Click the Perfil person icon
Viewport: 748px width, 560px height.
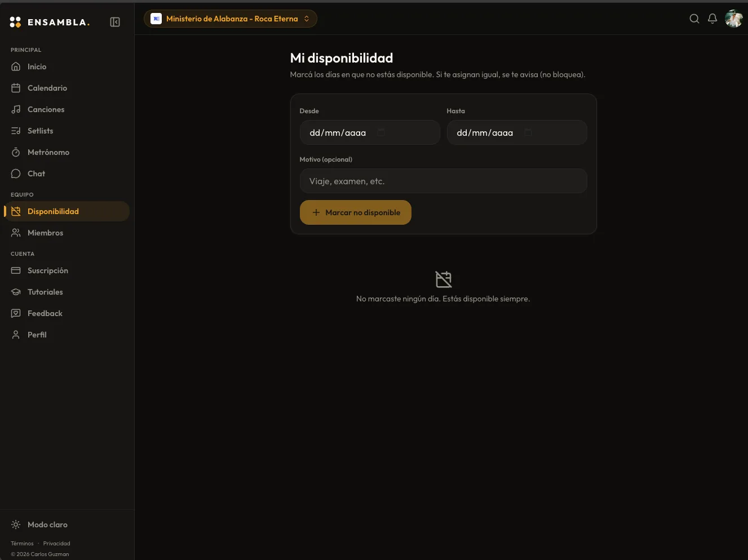(x=16, y=335)
